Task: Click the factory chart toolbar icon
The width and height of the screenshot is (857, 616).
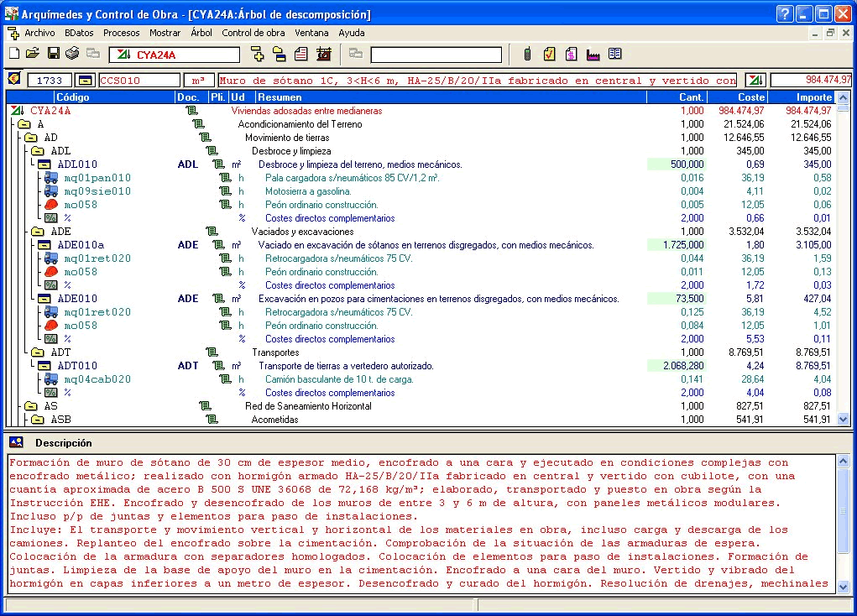Action: (x=593, y=54)
